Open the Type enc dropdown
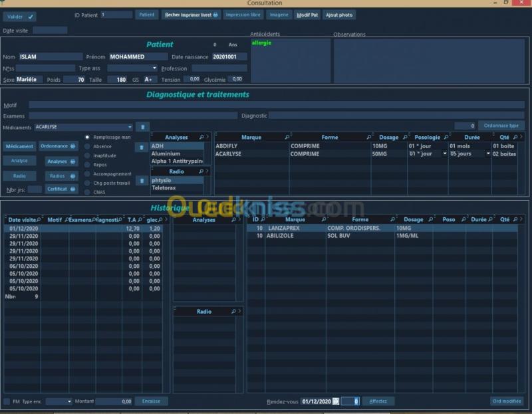 point(69,401)
